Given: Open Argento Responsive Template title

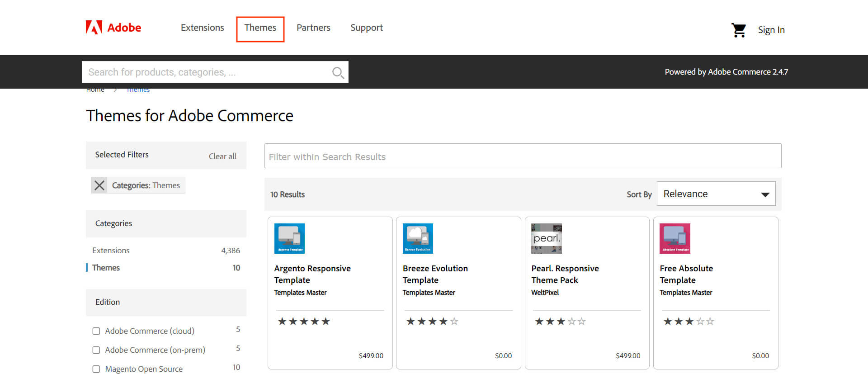Looking at the screenshot, I should click(312, 274).
